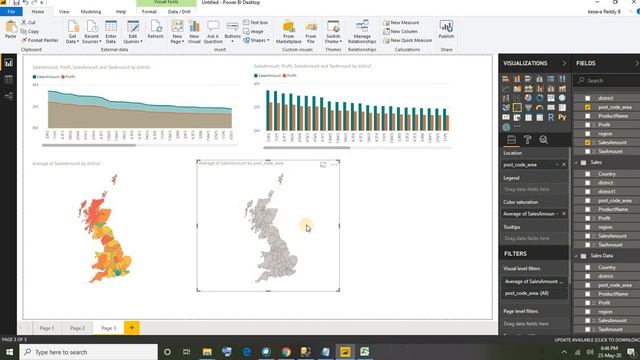Check TaxAmount field under Sales table

(x=588, y=244)
